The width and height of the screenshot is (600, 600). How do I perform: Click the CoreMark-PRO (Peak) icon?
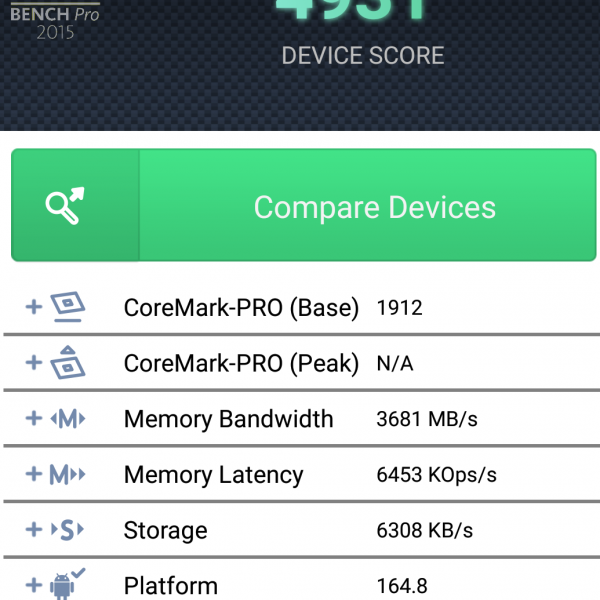(x=68, y=362)
